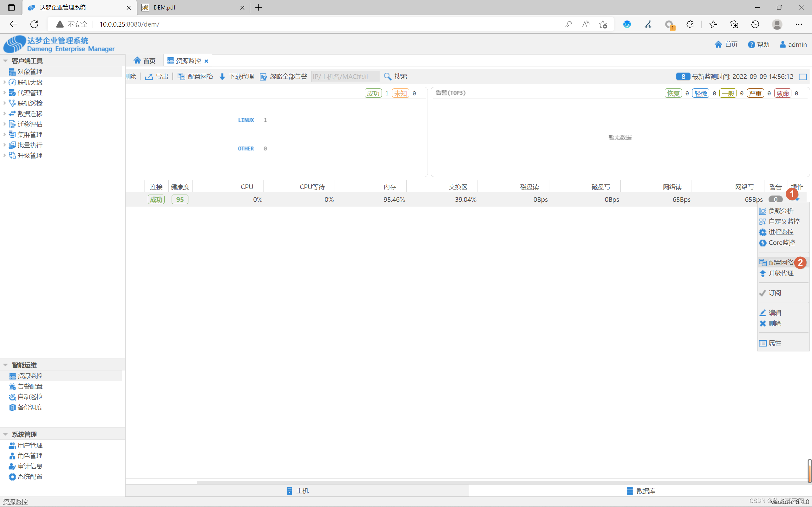Toggle the fullscreen square icon beside monitoring time
812x507 pixels.
tap(802, 77)
